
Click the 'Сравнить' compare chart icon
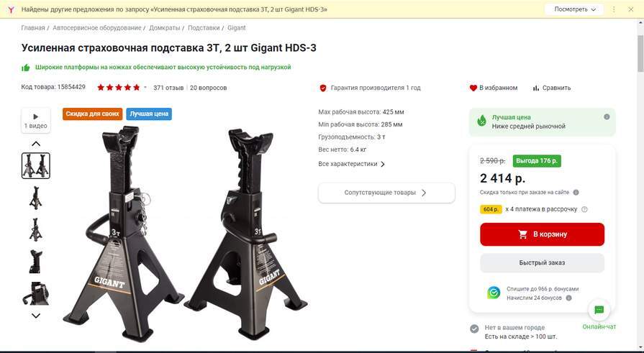click(x=535, y=88)
